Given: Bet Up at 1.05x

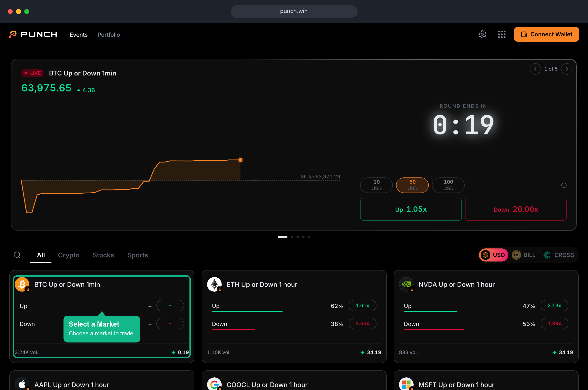Looking at the screenshot, I should [x=411, y=209].
